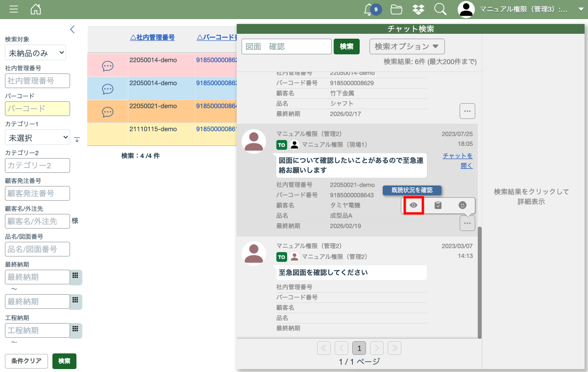Click the Dropbox icon in header

click(418, 9)
